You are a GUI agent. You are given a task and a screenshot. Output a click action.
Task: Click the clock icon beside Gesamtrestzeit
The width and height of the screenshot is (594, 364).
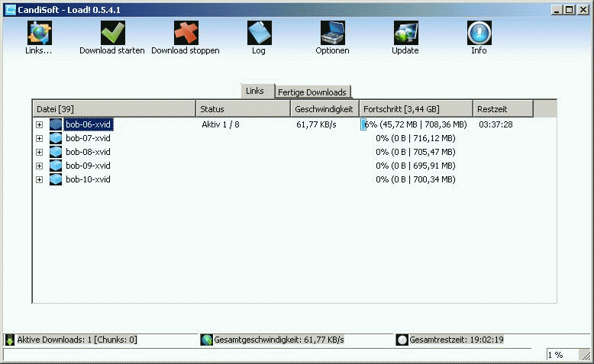[x=402, y=340]
